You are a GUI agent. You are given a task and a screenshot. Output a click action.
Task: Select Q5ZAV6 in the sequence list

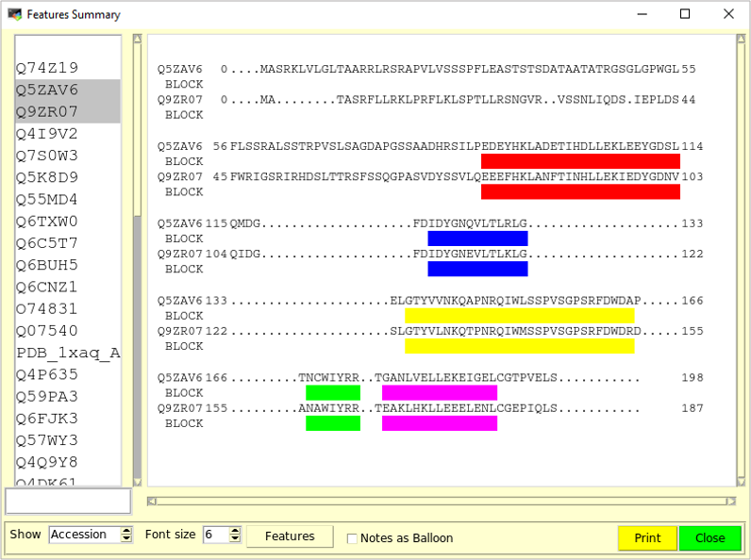pyautogui.click(x=47, y=91)
